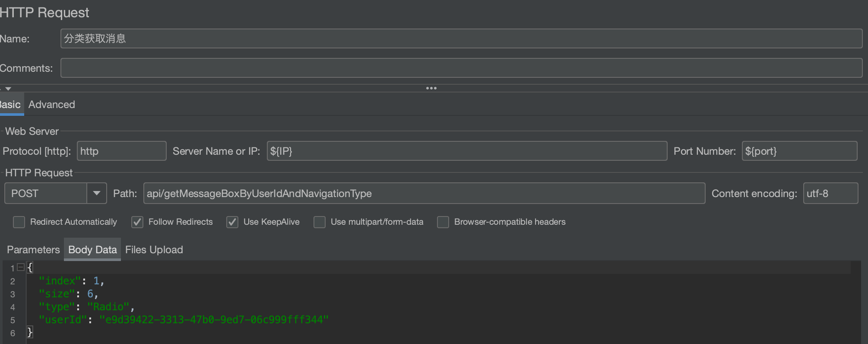Switch to the Advanced tab
This screenshot has width=868, height=344.
click(x=52, y=105)
